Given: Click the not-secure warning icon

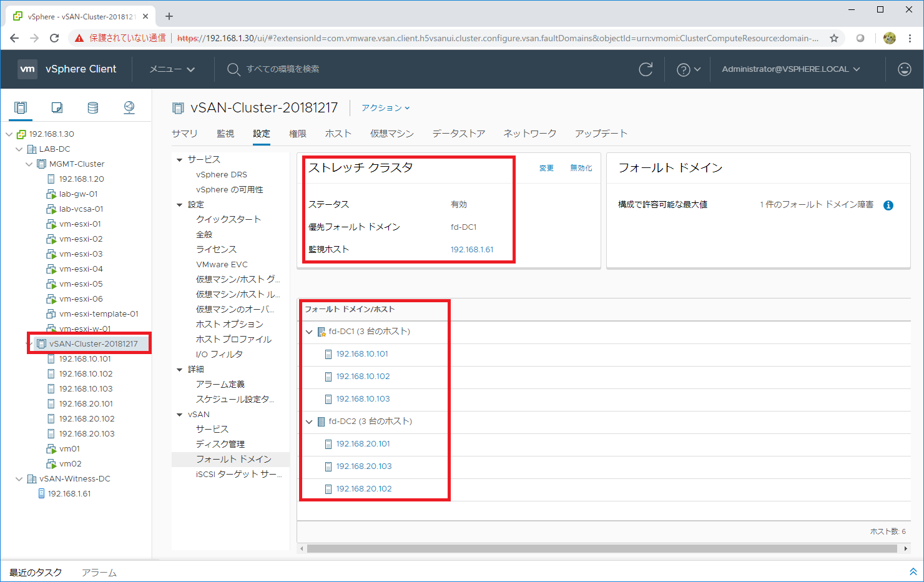Looking at the screenshot, I should pyautogui.click(x=79, y=38).
